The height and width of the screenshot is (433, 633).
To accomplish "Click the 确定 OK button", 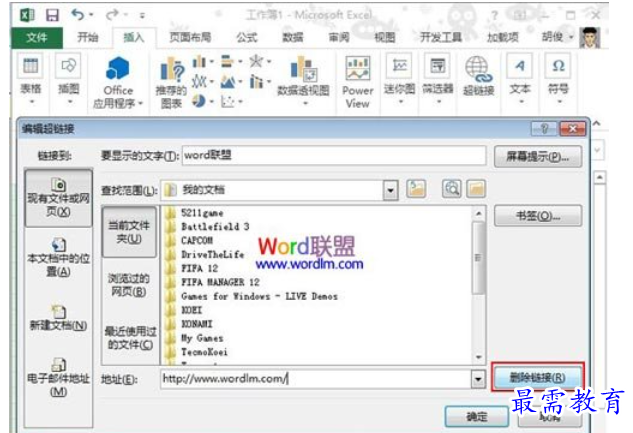I will (477, 416).
